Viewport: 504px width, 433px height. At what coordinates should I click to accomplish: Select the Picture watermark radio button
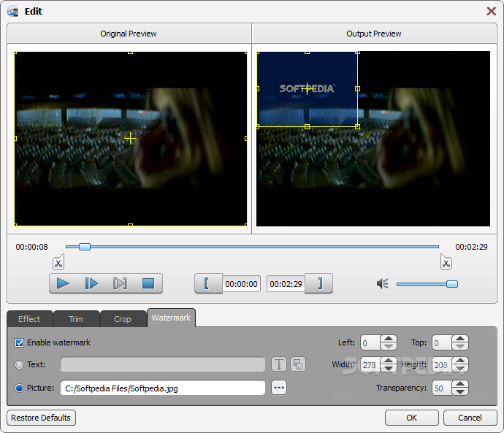click(19, 388)
